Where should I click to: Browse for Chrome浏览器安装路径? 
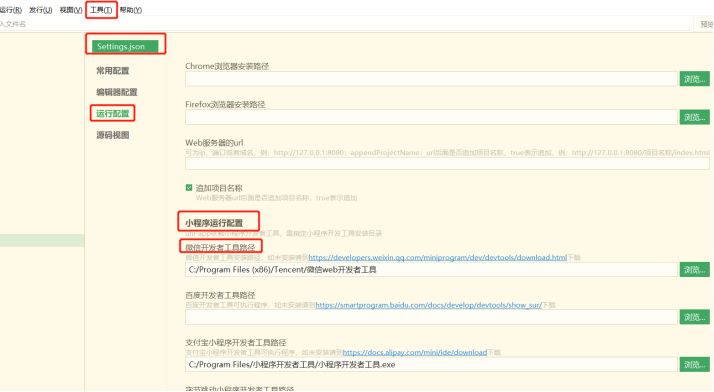coord(694,79)
